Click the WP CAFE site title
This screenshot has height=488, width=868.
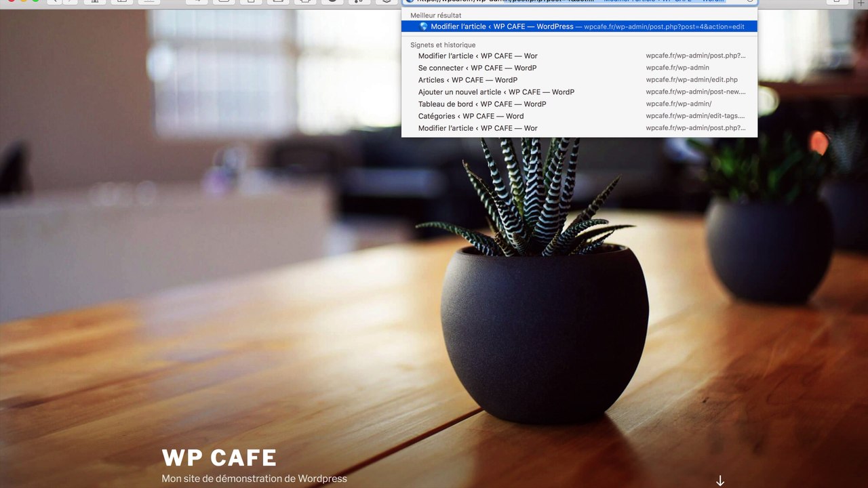coord(219,457)
